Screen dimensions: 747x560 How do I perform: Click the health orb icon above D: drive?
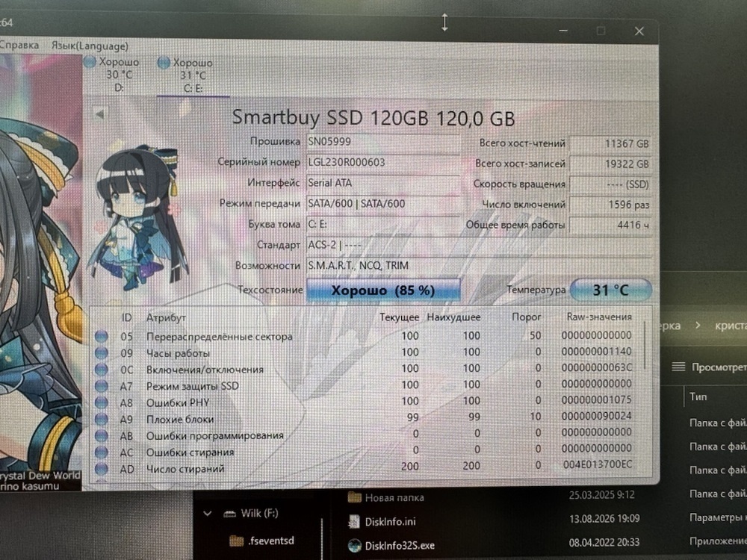[x=90, y=61]
